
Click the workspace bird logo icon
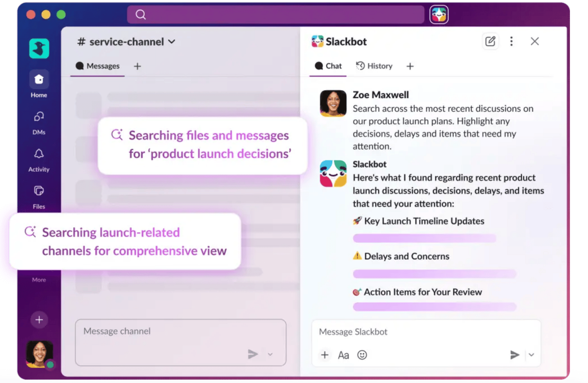39,48
